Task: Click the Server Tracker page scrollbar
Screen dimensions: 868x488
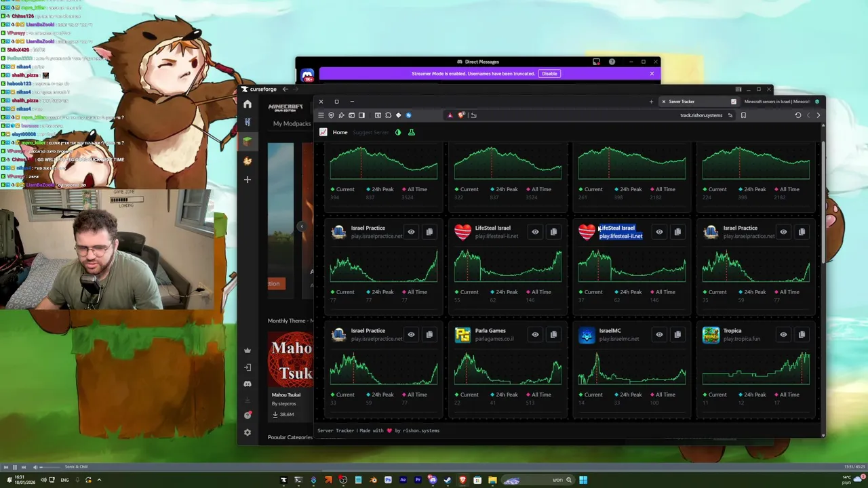Action: (823, 203)
